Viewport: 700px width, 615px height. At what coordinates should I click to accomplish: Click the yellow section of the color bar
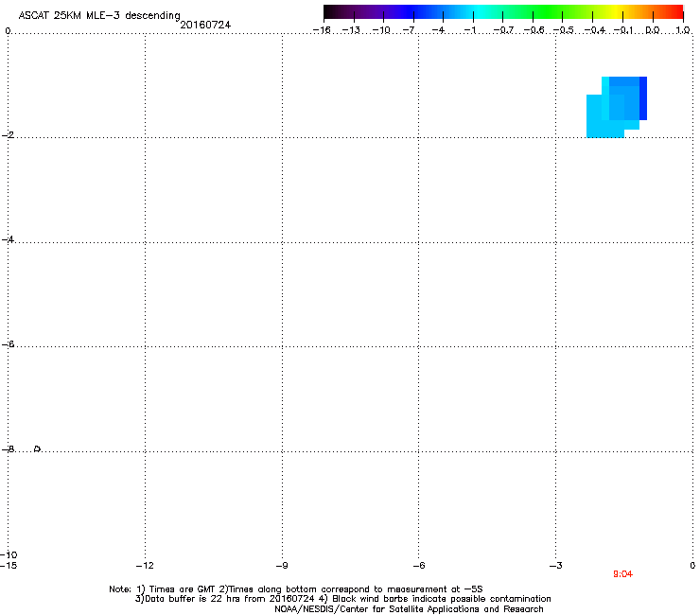click(616, 12)
